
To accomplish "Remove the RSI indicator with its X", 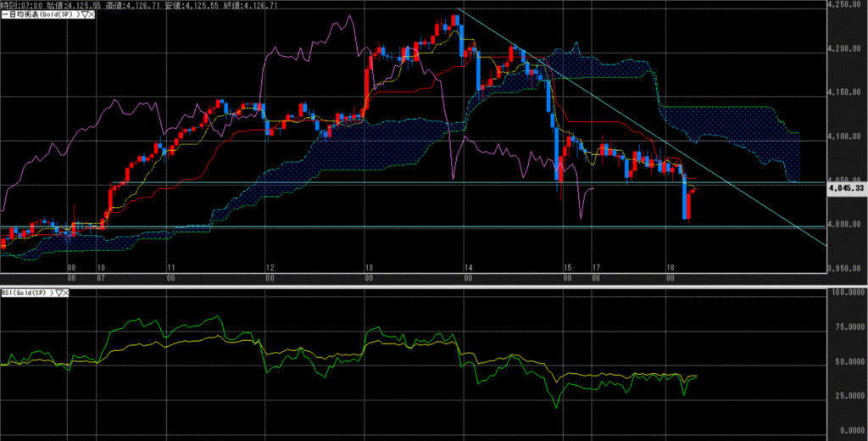I will coord(66,292).
